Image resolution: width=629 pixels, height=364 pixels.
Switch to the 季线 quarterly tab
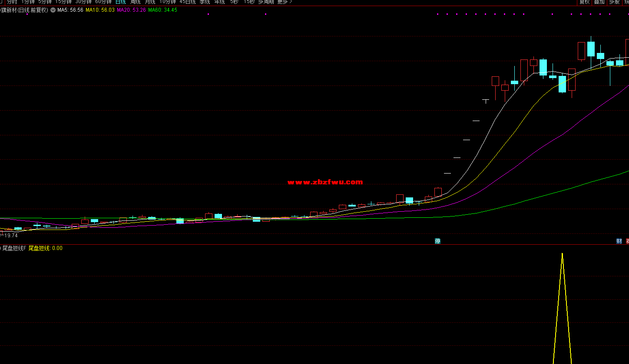coord(205,2)
